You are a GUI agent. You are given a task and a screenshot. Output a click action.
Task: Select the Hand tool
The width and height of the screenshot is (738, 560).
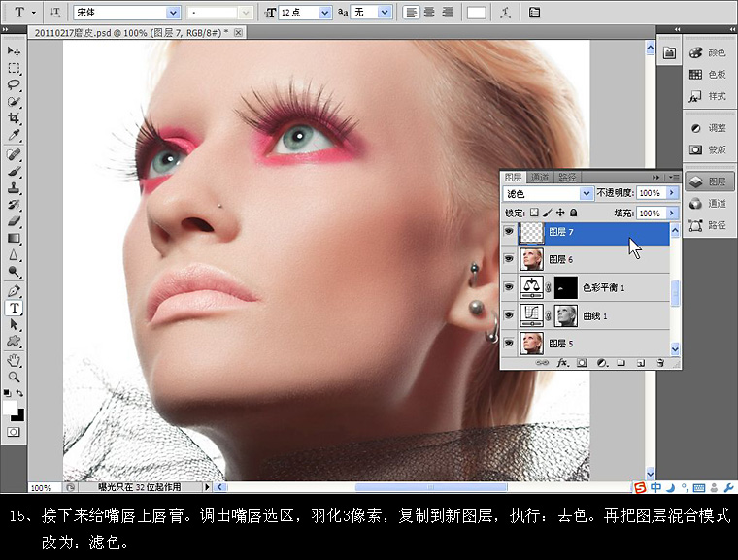[x=14, y=361]
